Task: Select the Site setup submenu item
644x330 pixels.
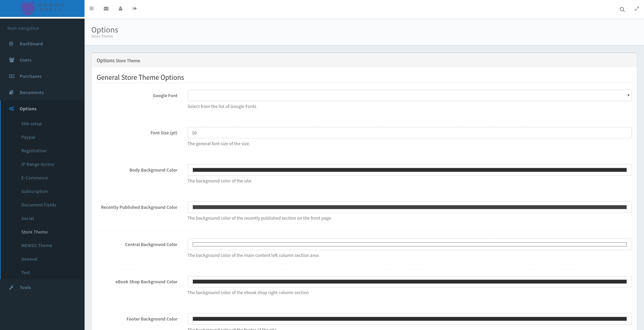Action: 31,124
